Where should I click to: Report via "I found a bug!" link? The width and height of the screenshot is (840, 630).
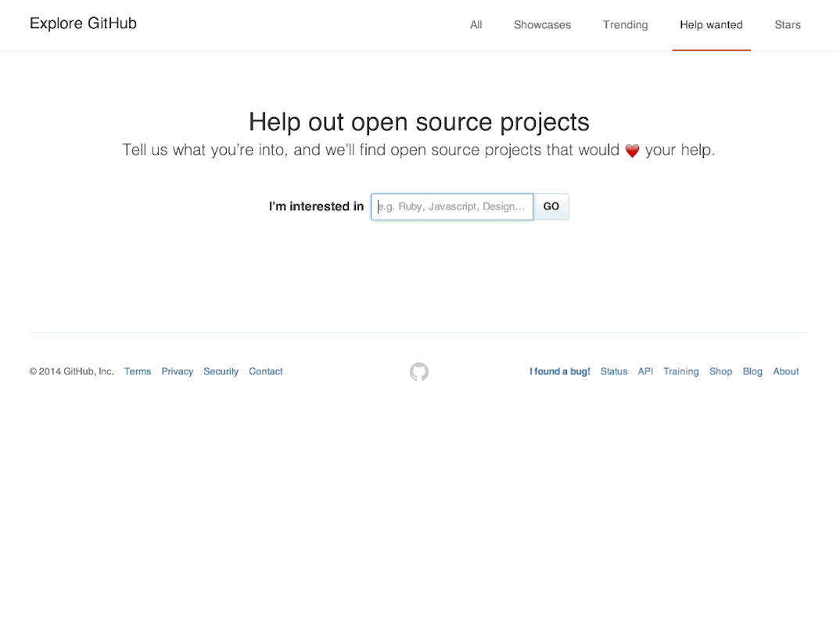pos(559,372)
